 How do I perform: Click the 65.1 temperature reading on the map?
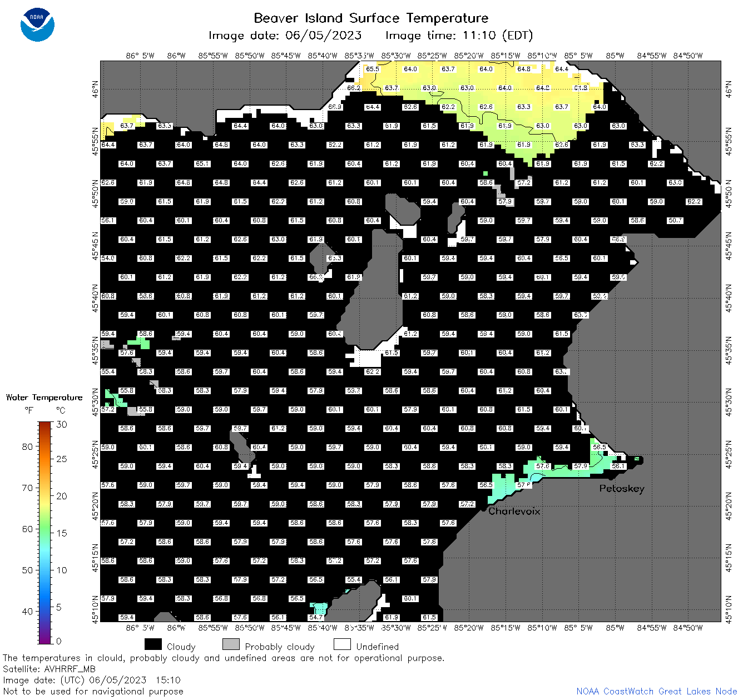(x=202, y=164)
